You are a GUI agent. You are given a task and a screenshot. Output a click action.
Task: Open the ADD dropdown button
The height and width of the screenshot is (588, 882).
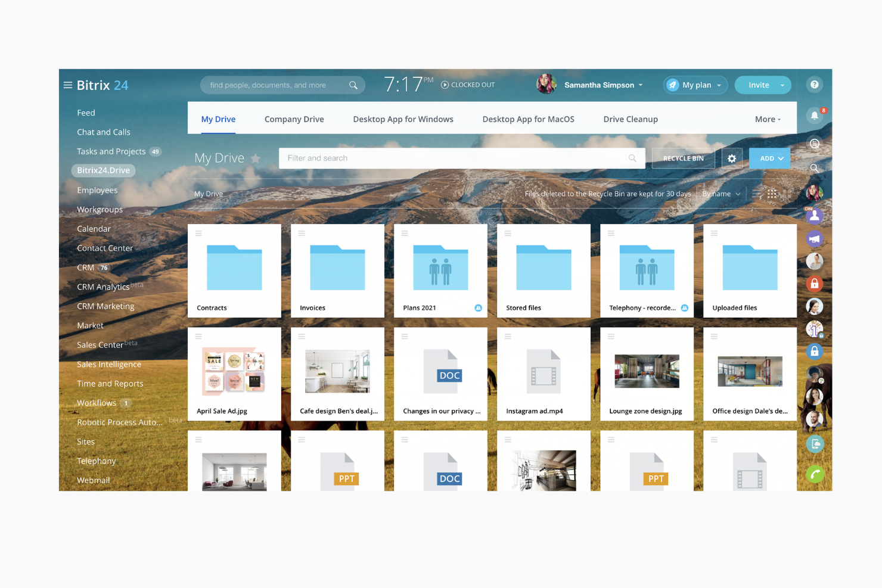tap(770, 158)
